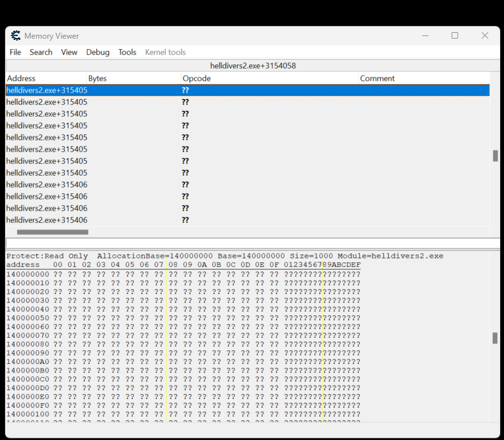The height and width of the screenshot is (440, 504).
Task: Click the ?? opcode in the highlighted row
Action: pos(185,90)
